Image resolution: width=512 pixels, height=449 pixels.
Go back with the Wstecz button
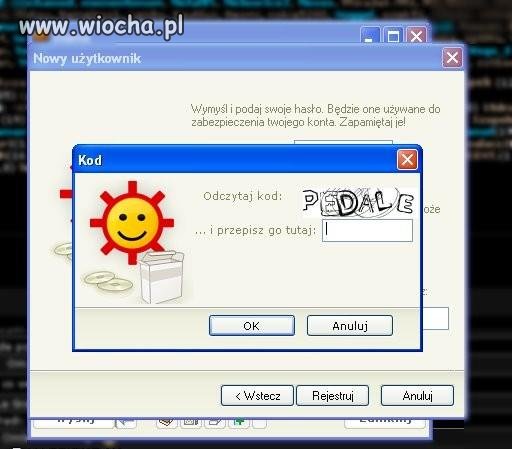pos(257,396)
